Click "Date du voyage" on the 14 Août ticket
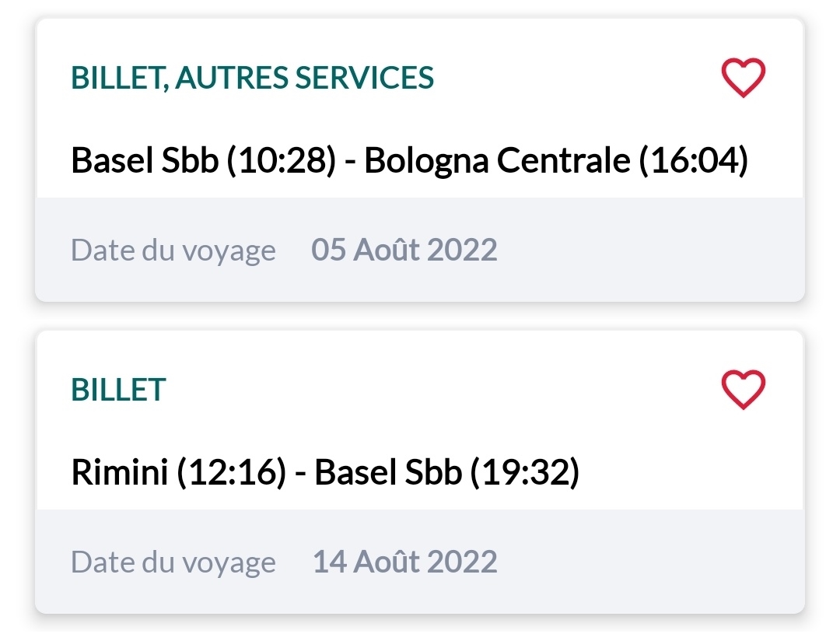The height and width of the screenshot is (634, 840). click(x=173, y=562)
